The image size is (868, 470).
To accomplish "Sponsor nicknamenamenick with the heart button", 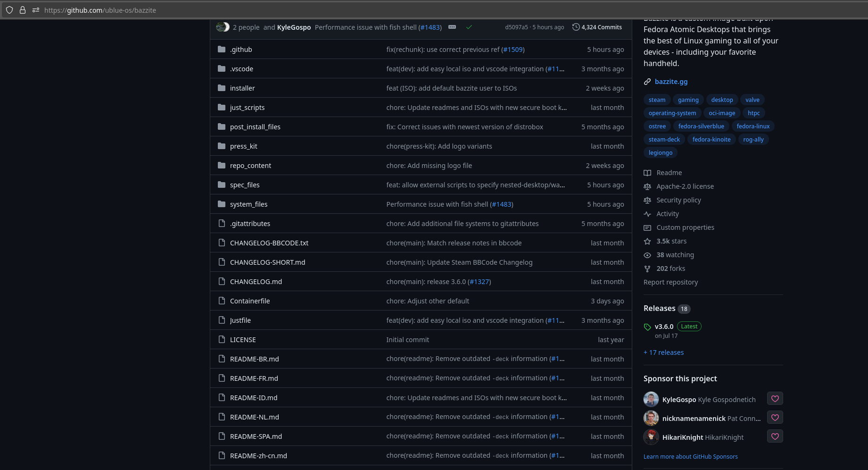I will 775,418.
